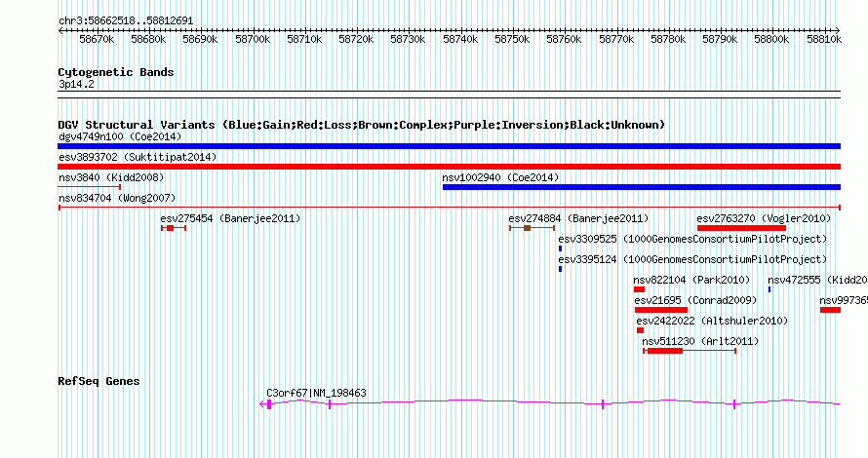
Task: Click the C3orf67|NM_198463 gene label
Action: click(x=316, y=394)
